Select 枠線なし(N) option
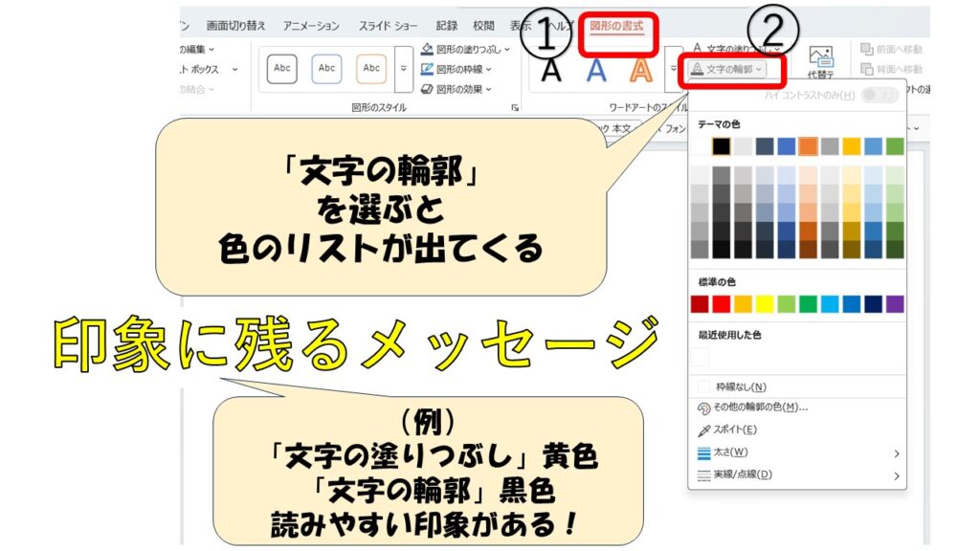 (797, 386)
